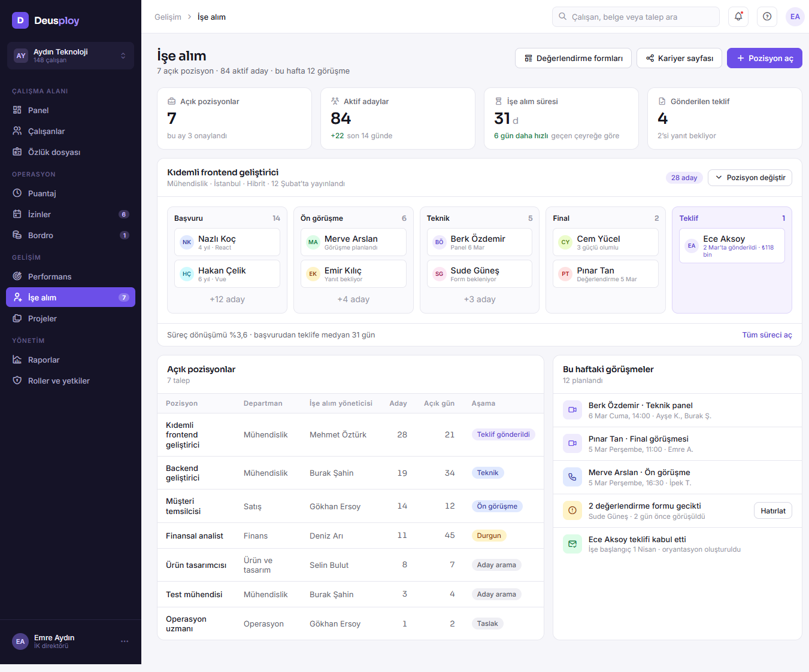This screenshot has width=809, height=672.
Task: Click the Hatırlat reminder button
Action: (x=772, y=510)
